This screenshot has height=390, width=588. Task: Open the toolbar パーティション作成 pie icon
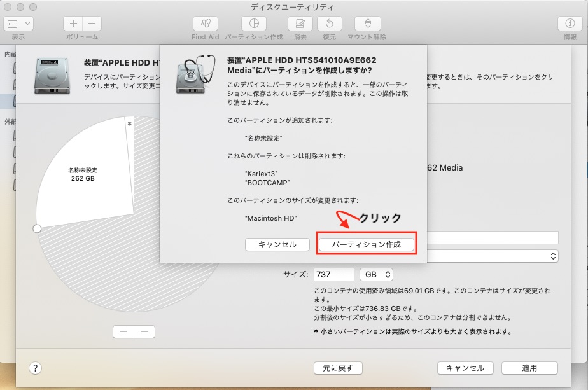[254, 24]
